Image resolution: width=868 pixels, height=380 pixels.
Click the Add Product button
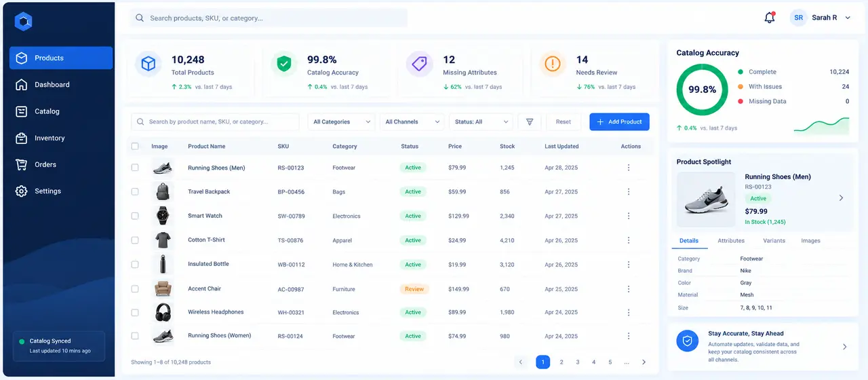pos(619,121)
